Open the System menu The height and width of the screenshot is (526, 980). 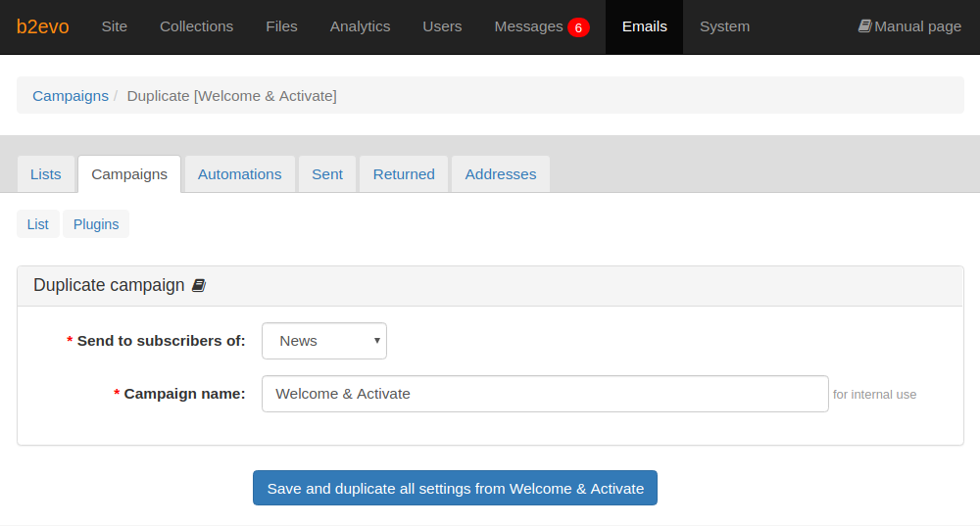(x=724, y=26)
